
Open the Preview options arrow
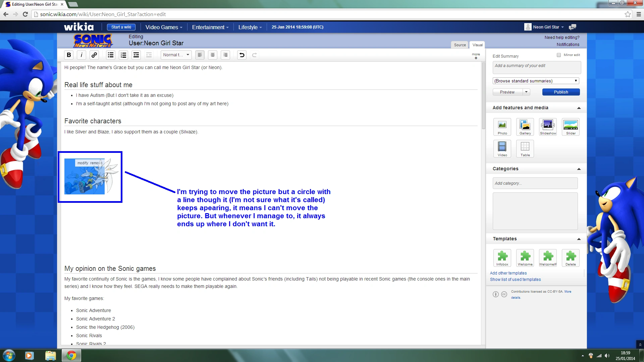[526, 92]
